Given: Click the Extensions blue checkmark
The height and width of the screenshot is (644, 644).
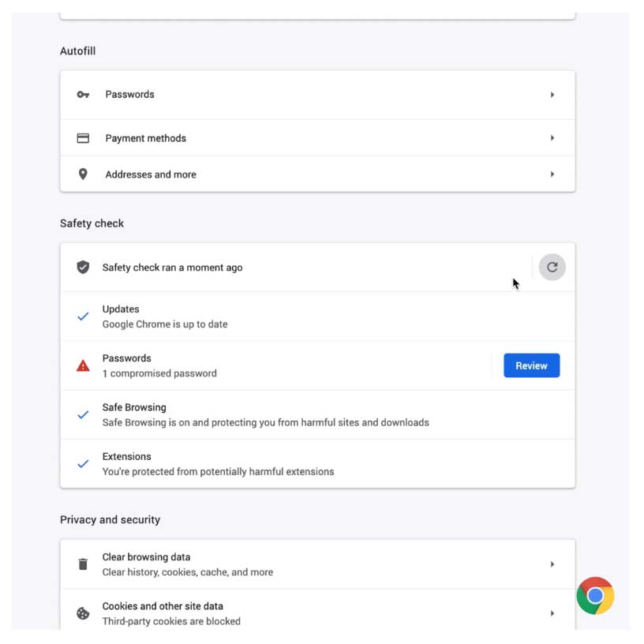Looking at the screenshot, I should (83, 464).
